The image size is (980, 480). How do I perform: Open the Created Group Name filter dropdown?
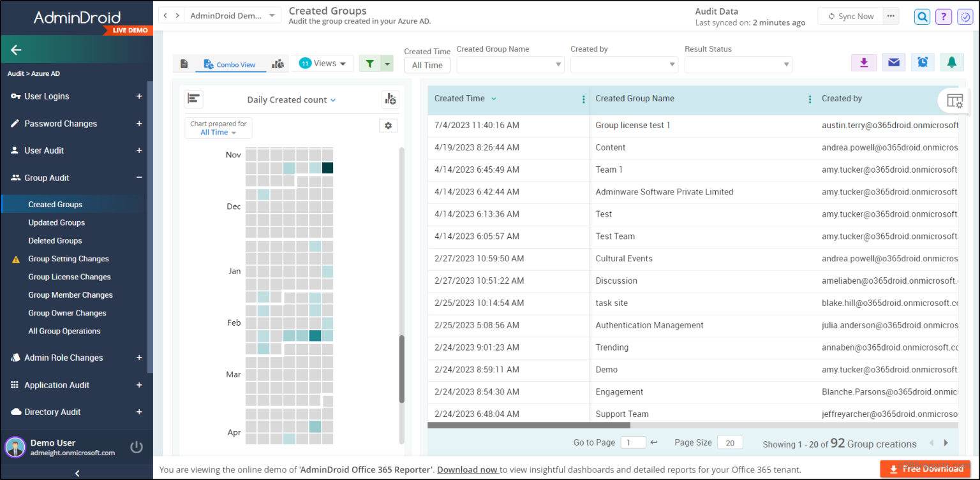(x=510, y=64)
